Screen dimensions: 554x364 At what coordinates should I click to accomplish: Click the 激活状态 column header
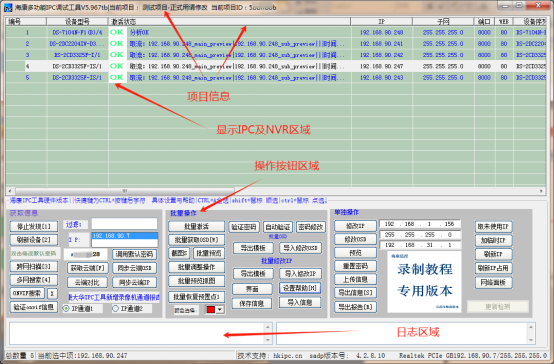230,22
